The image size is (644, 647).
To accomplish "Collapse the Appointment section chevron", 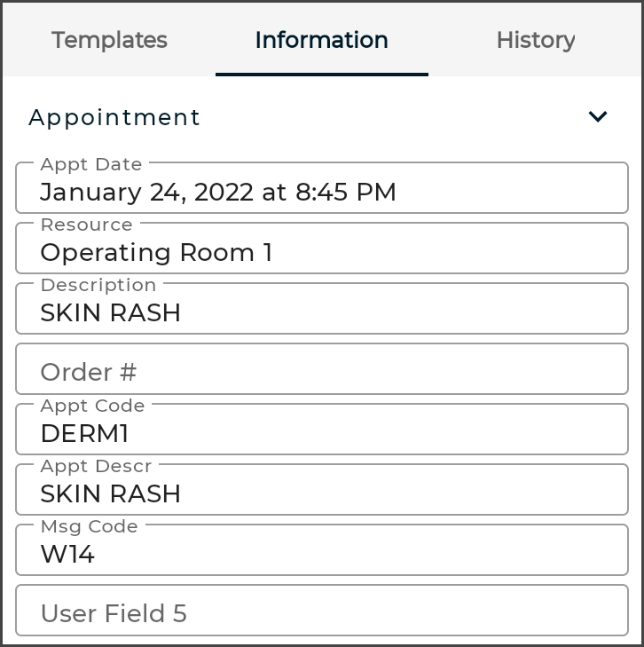I will tap(598, 117).
